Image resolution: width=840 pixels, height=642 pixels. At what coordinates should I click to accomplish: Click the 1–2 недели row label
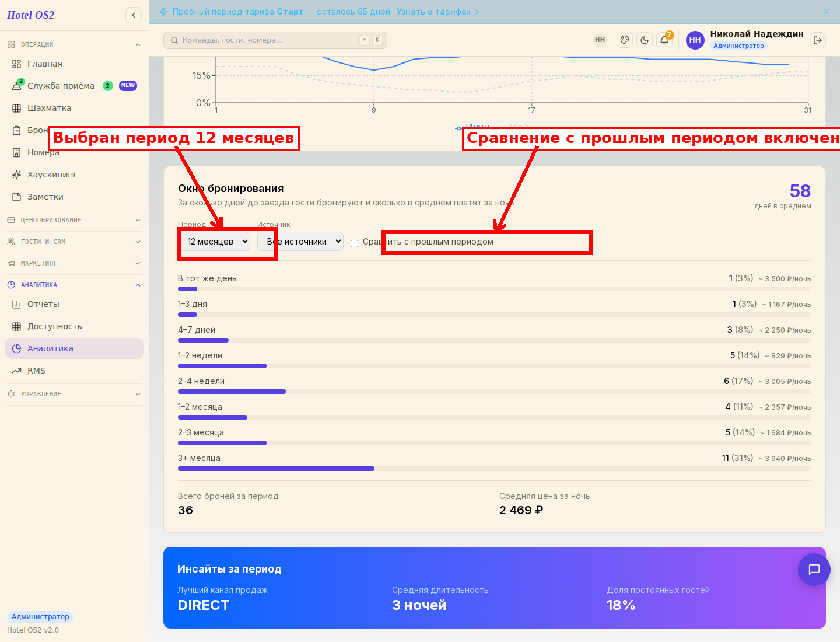[200, 355]
